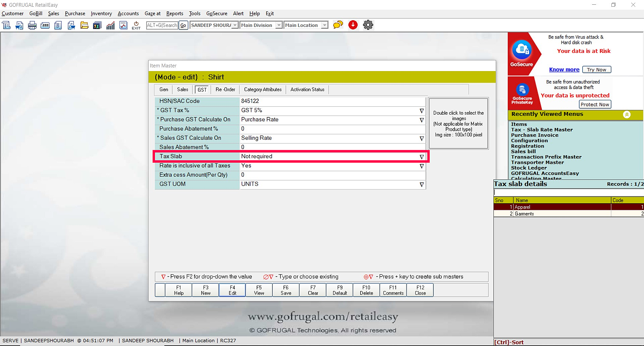Switch to the Re-Order tab
This screenshot has width=644, height=346.
[225, 90]
